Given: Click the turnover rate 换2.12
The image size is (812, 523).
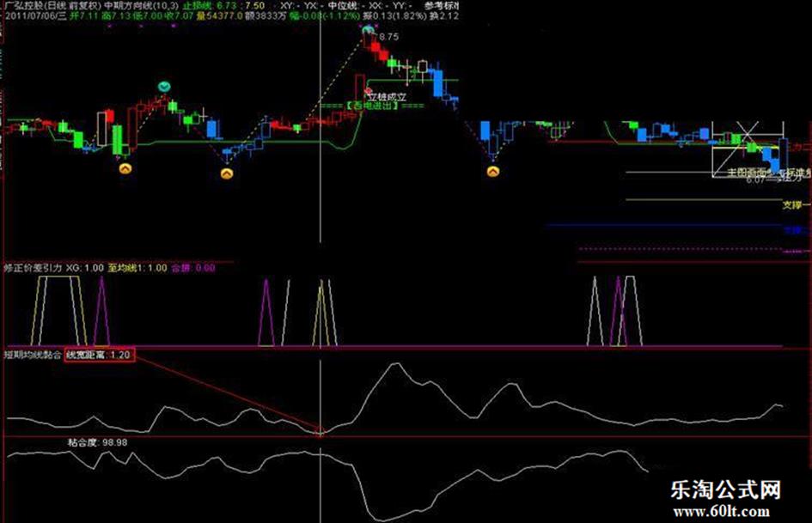Looking at the screenshot, I should (x=443, y=15).
